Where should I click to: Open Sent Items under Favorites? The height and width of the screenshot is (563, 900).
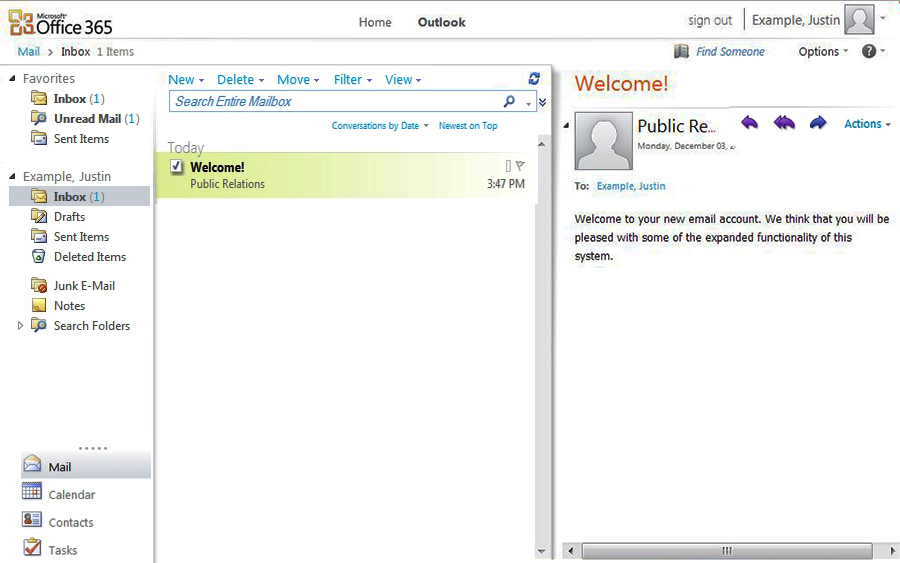(x=69, y=139)
